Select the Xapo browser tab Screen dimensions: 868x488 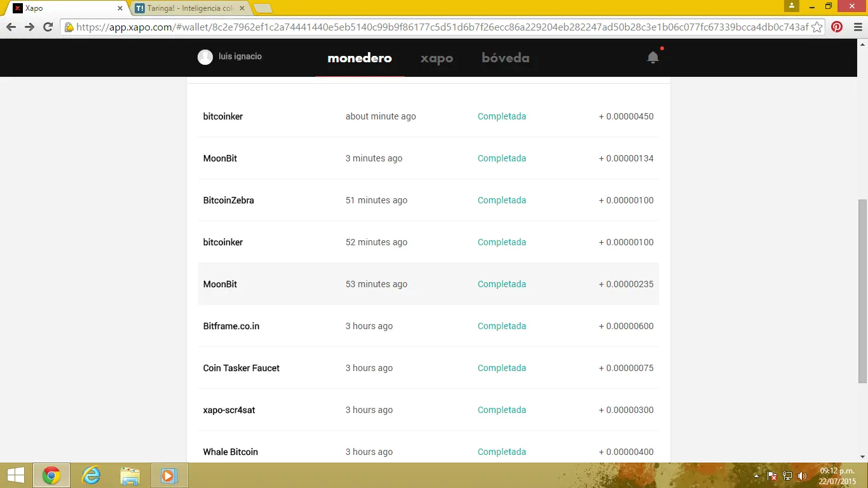67,8
